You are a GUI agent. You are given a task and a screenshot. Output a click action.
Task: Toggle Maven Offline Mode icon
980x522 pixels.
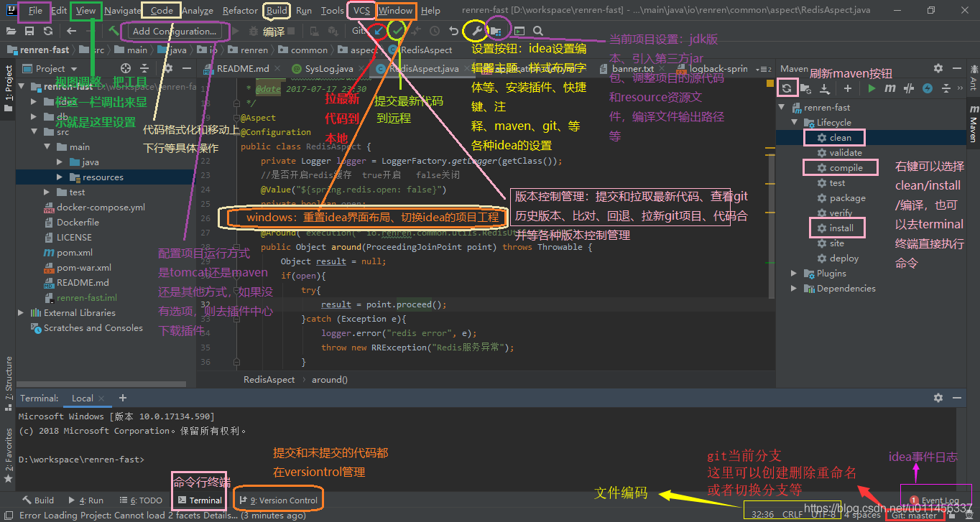pos(928,88)
